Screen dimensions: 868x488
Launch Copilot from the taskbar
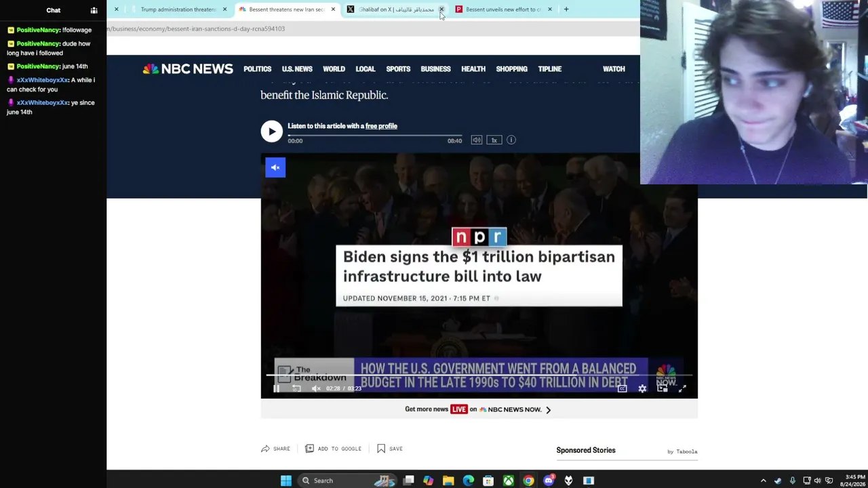(429, 481)
